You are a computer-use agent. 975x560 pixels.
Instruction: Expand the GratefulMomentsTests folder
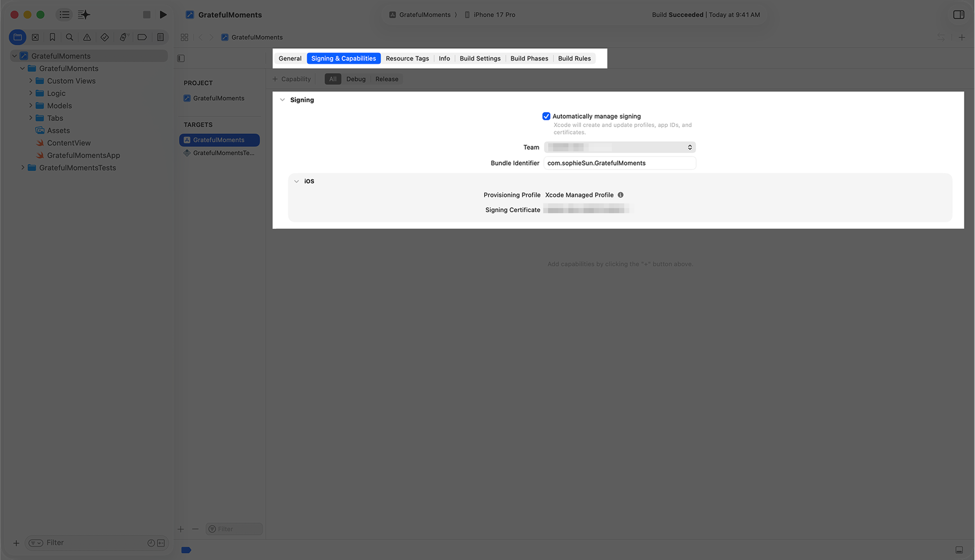tap(23, 168)
